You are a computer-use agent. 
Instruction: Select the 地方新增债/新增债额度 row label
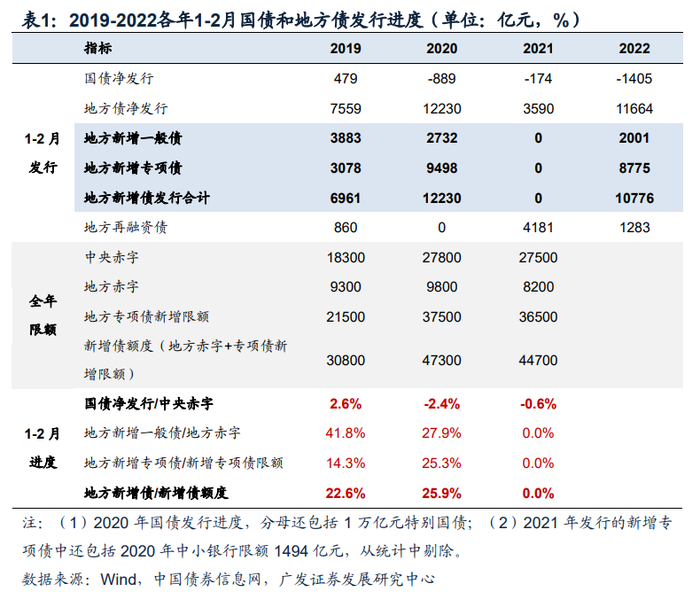pos(156,493)
